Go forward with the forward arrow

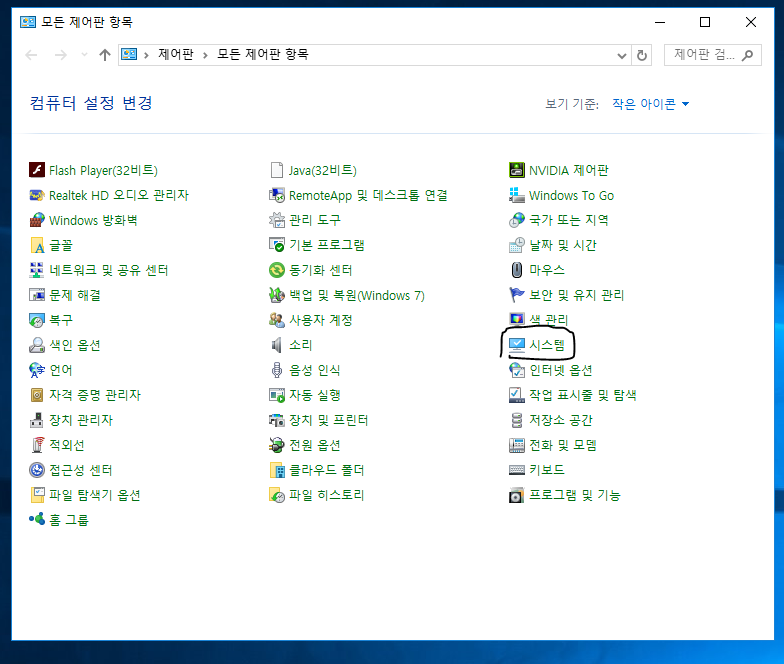pos(60,55)
